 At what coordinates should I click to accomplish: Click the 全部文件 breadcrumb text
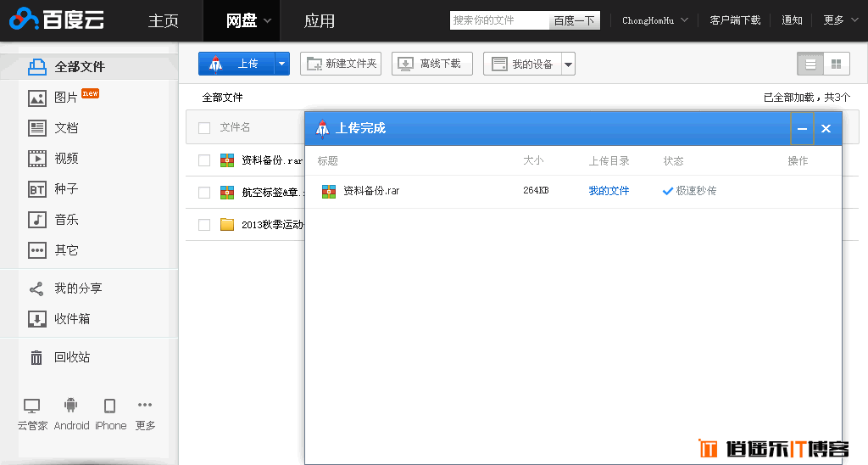click(223, 98)
